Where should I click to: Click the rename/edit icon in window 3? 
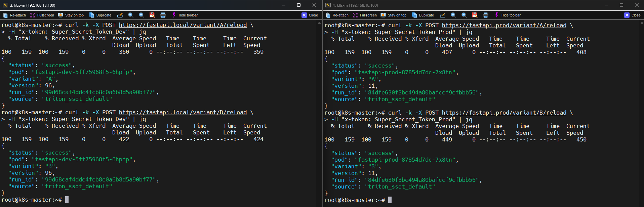click(x=120, y=15)
